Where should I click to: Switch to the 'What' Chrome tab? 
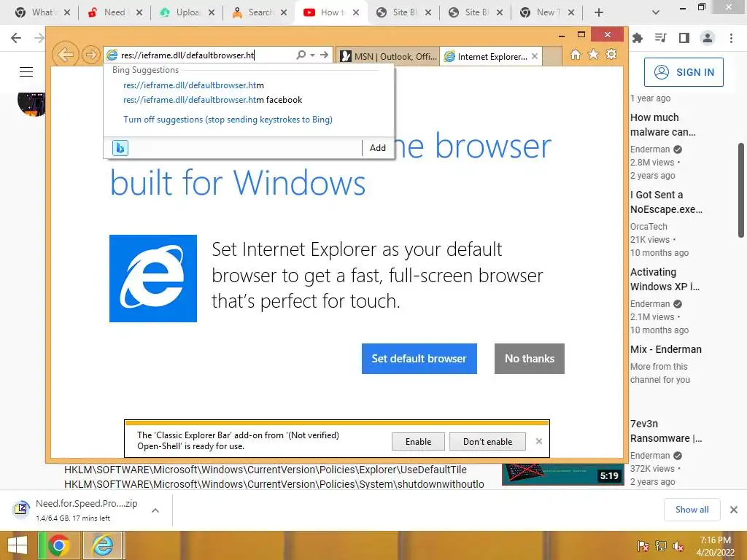[42, 12]
